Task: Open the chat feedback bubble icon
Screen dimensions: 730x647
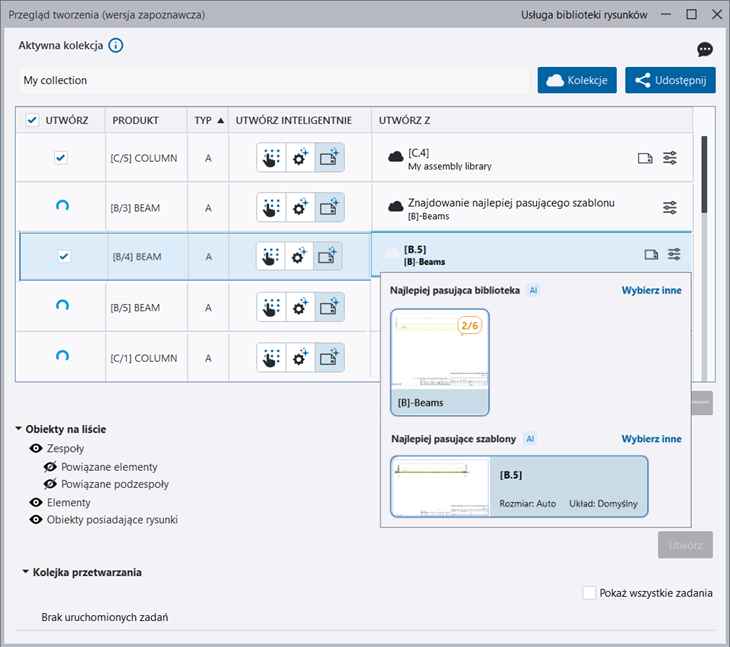Action: click(705, 50)
